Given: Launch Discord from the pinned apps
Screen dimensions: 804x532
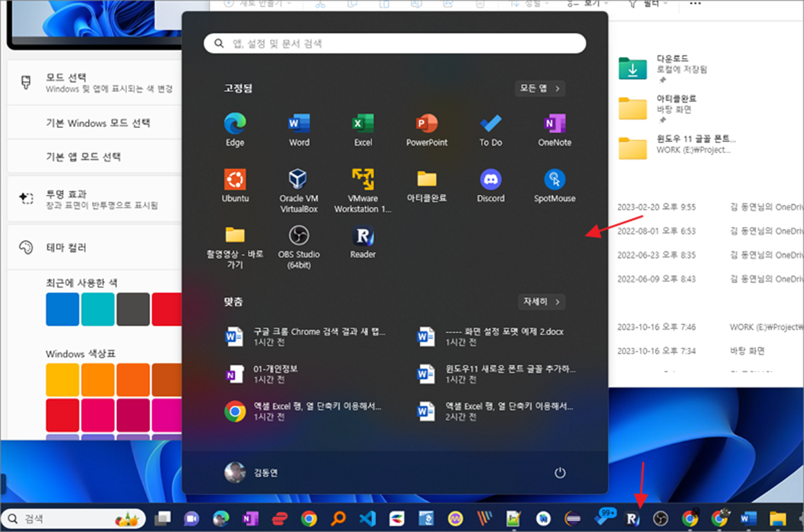Looking at the screenshot, I should 491,185.
